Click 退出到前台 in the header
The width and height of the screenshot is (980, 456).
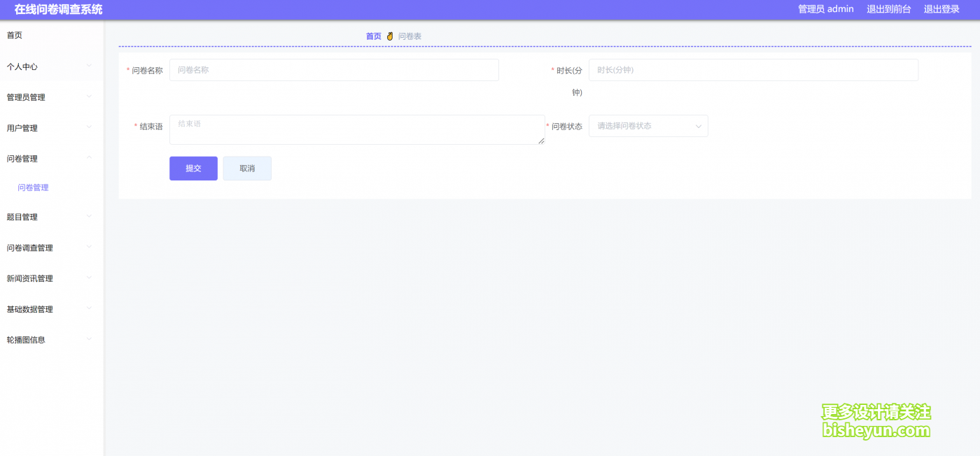pyautogui.click(x=888, y=9)
